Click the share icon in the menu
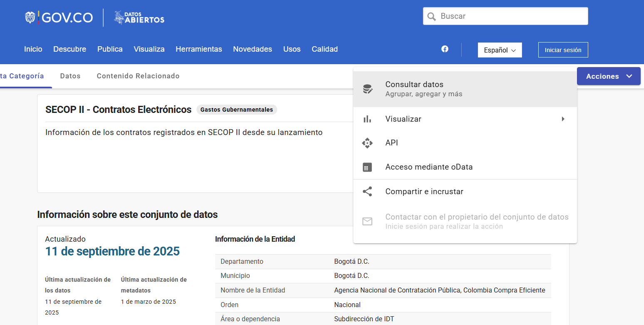The image size is (644, 325). [367, 192]
